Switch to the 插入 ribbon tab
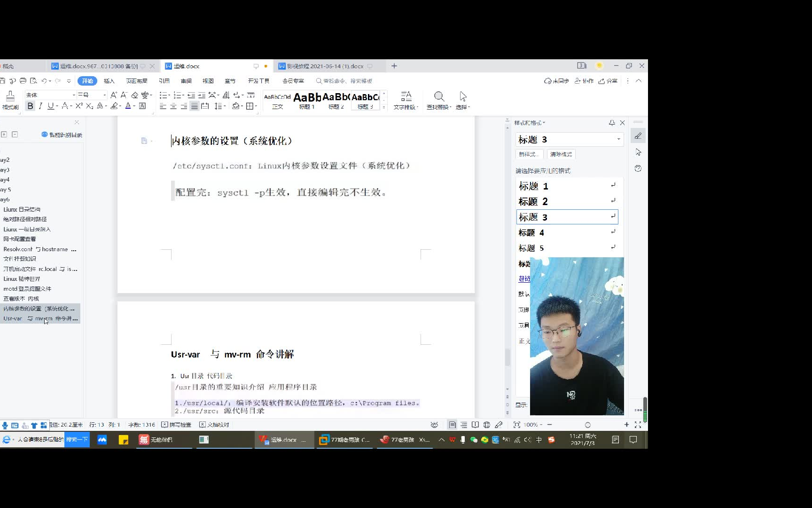 [109, 80]
